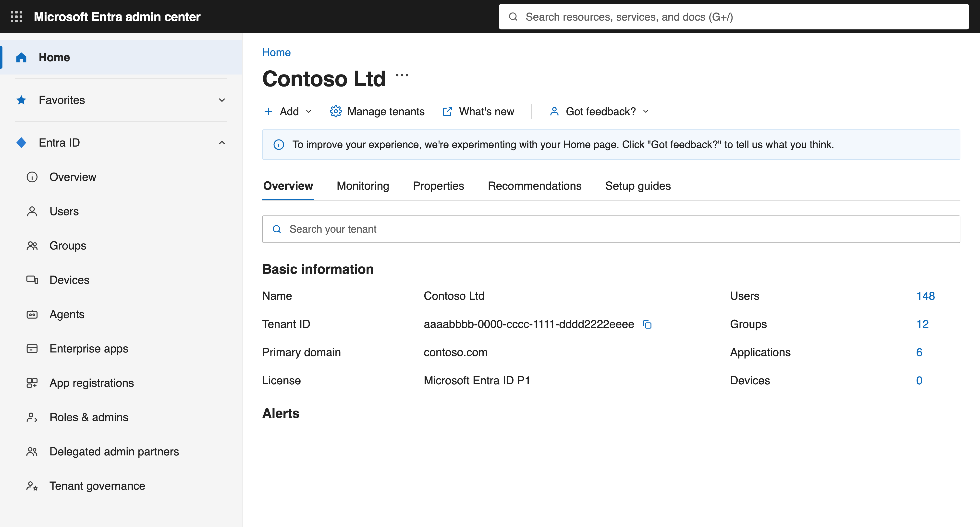980x527 pixels.
Task: Click the Favorites star icon
Action: tap(21, 100)
